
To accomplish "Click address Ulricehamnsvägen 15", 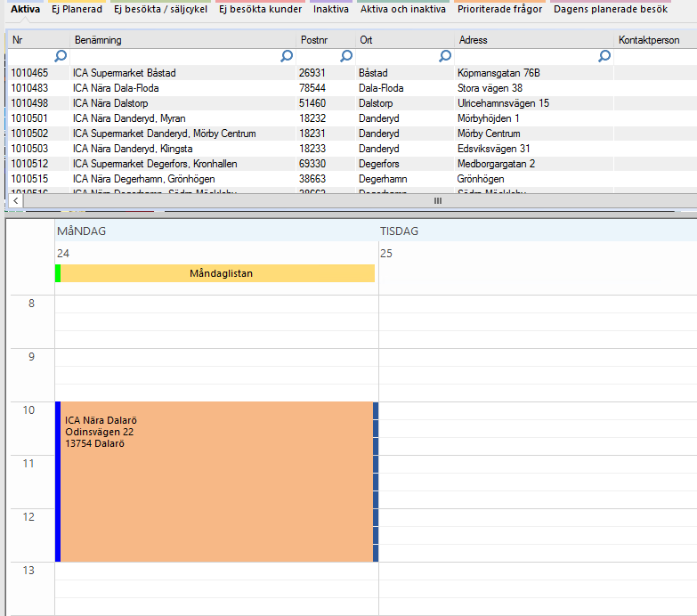I will [x=503, y=103].
